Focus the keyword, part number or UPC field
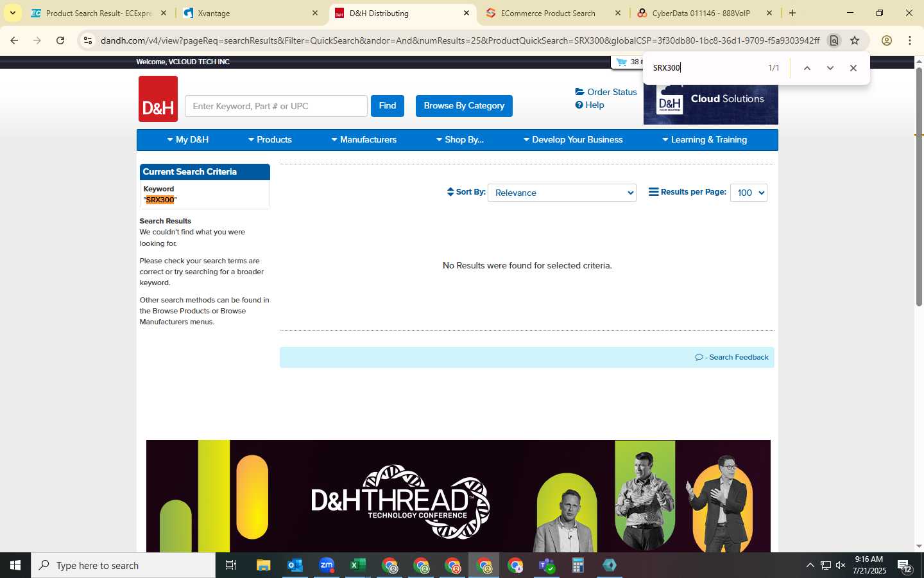This screenshot has width=924, height=578. [x=276, y=106]
